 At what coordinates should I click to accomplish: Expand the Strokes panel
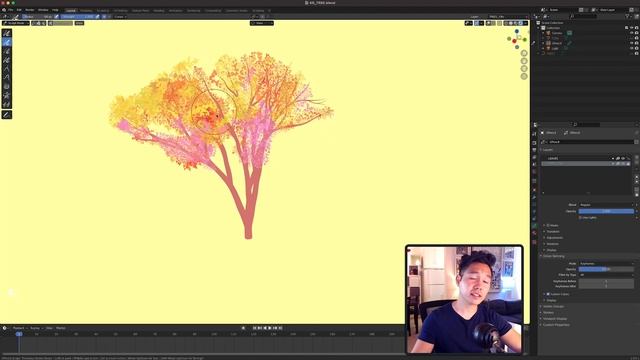[547, 313]
